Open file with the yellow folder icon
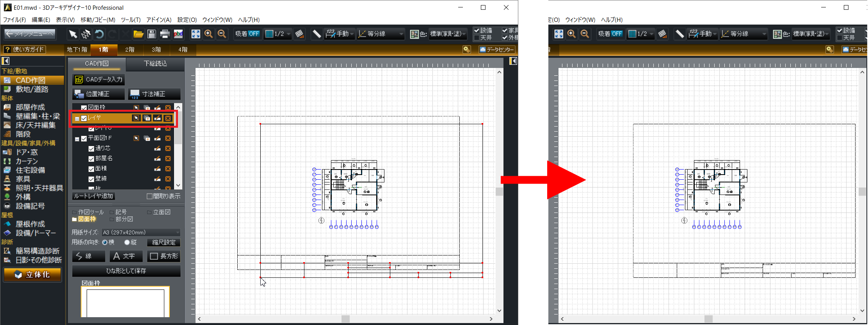Image resolution: width=868 pixels, height=325 pixels. (x=138, y=34)
